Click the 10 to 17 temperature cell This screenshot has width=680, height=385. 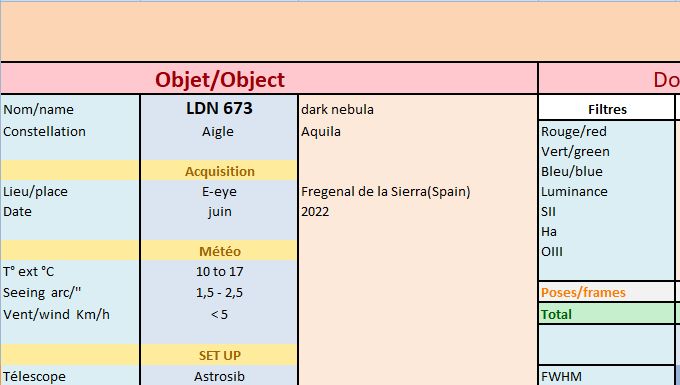pos(219,271)
